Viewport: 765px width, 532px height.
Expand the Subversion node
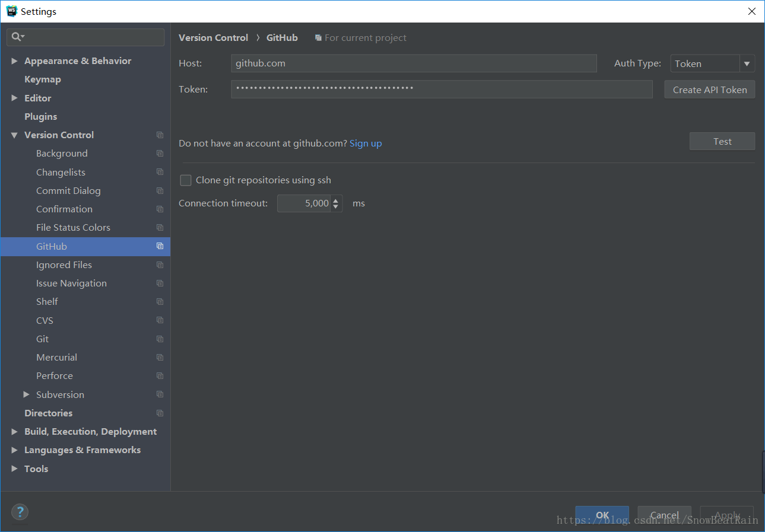coord(26,394)
